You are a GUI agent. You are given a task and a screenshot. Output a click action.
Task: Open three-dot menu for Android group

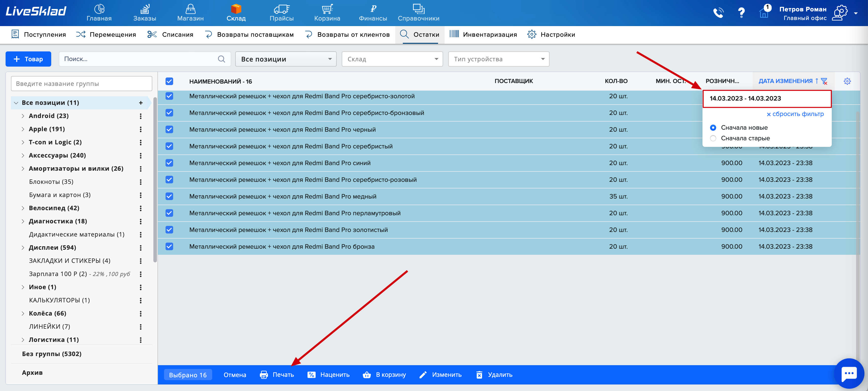point(140,116)
